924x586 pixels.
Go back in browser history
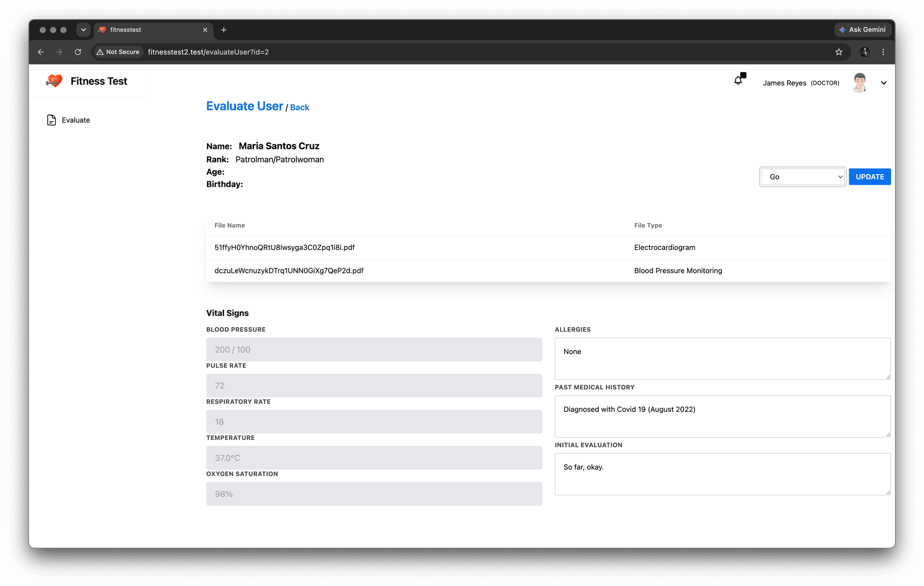[41, 52]
